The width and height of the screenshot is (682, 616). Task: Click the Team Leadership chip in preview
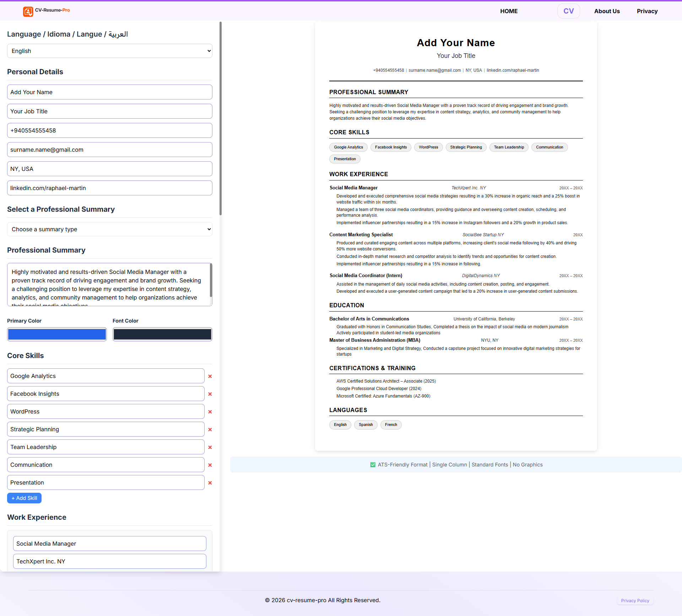(x=509, y=147)
